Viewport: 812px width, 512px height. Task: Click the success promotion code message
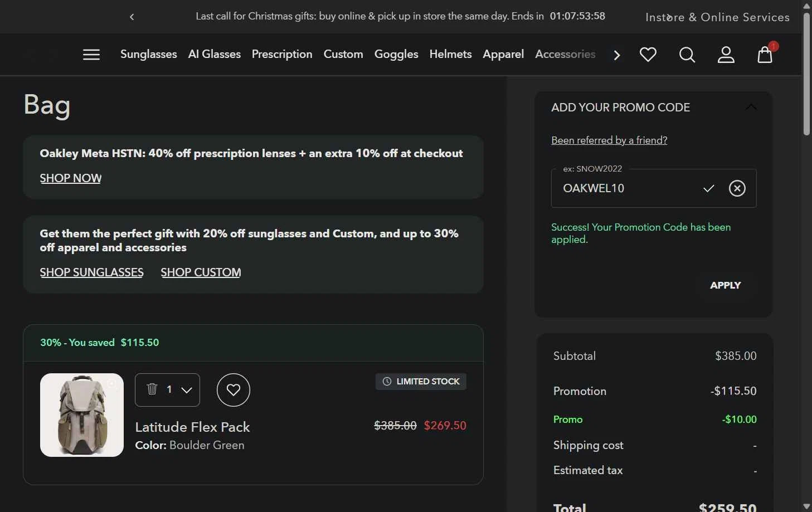coord(641,233)
